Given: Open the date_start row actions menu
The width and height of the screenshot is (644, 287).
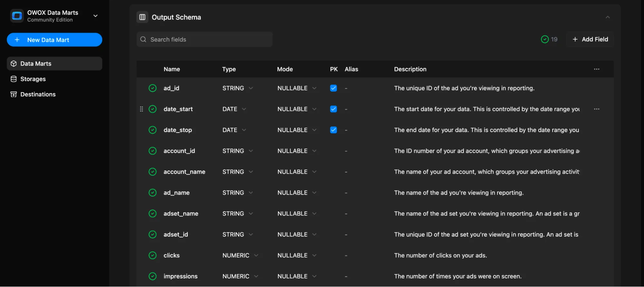Looking at the screenshot, I should pyautogui.click(x=597, y=109).
